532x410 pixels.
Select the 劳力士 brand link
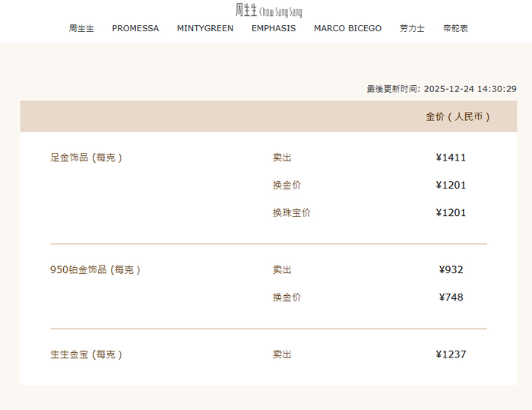coord(412,28)
